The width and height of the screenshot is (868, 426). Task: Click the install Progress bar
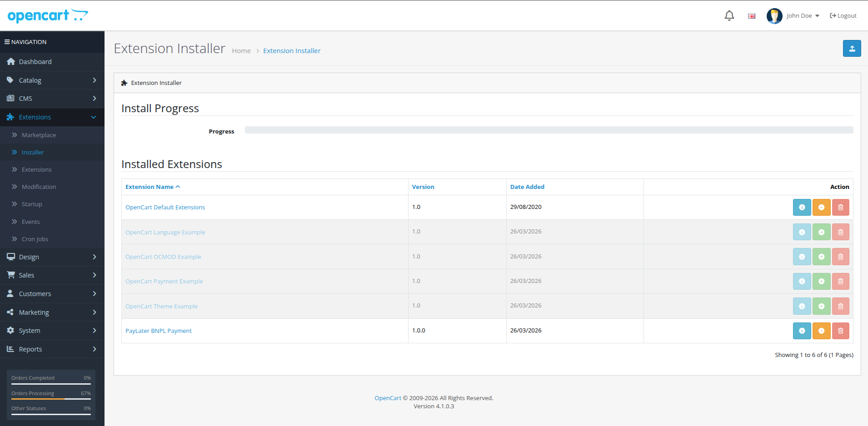tap(549, 130)
